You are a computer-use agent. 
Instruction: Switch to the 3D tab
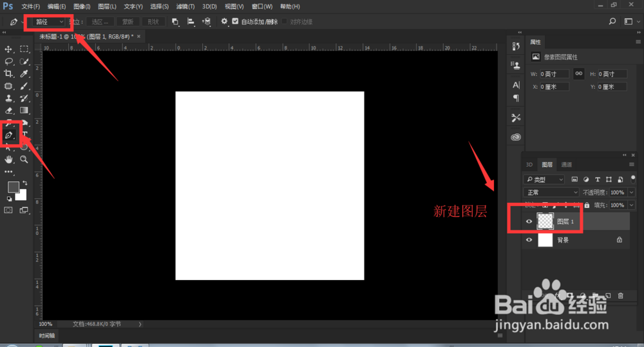coord(529,165)
